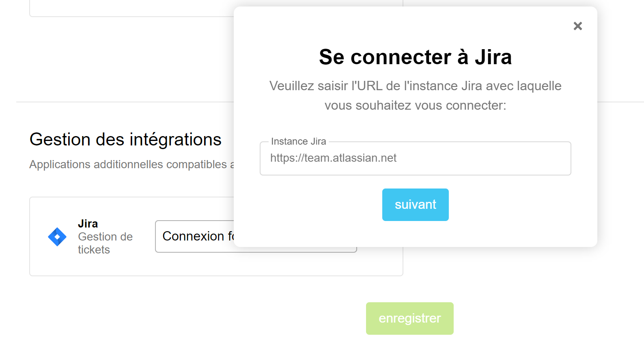
Task: Click the Gestion de tickets subtitle
Action: [x=105, y=243]
